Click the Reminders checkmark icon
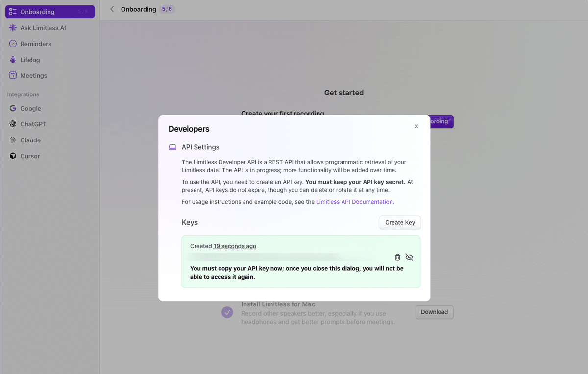 pos(13,44)
